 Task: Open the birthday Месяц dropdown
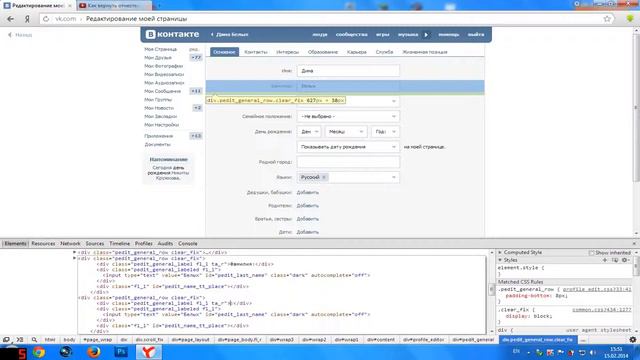346,131
